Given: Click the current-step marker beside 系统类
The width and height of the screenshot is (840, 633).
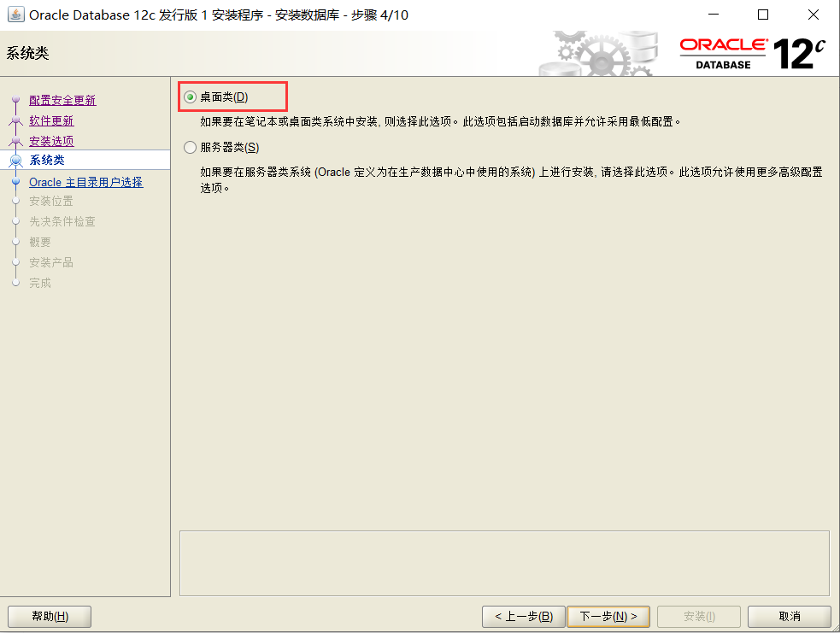Looking at the screenshot, I should click(16, 160).
